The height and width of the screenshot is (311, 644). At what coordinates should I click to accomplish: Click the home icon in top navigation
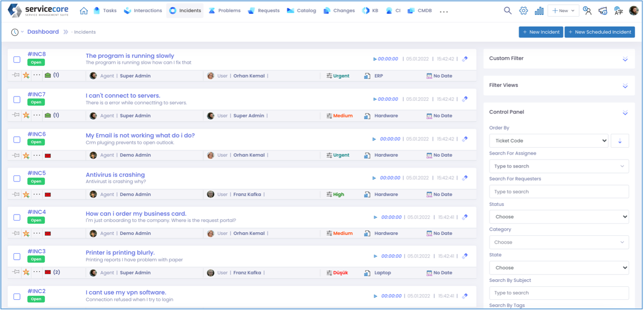pyautogui.click(x=84, y=10)
